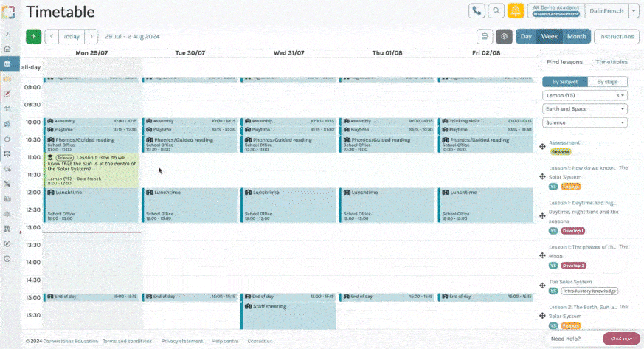The height and width of the screenshot is (349, 644).
Task: Click the move handle beside Assessment lesson
Action: click(x=542, y=148)
